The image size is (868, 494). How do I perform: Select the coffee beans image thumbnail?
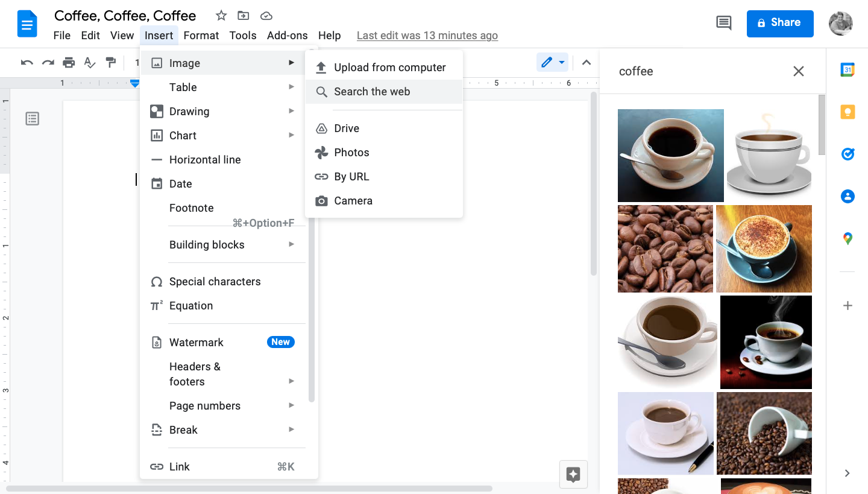(665, 249)
